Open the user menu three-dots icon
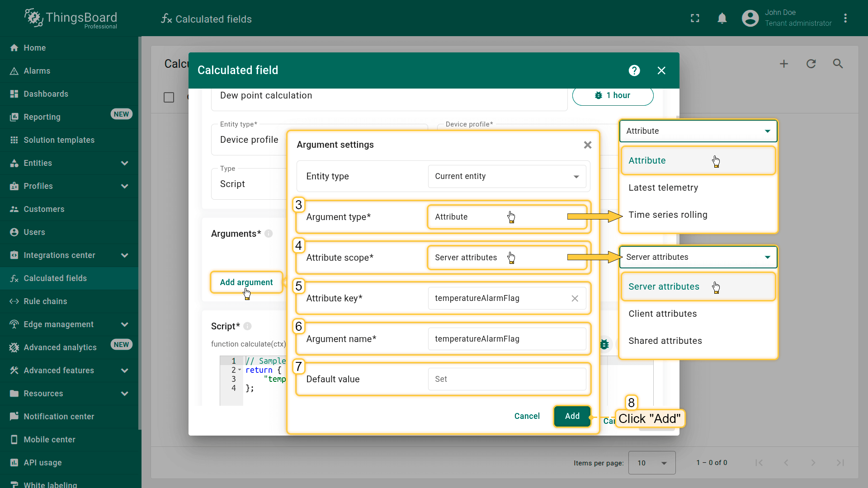 (x=845, y=19)
